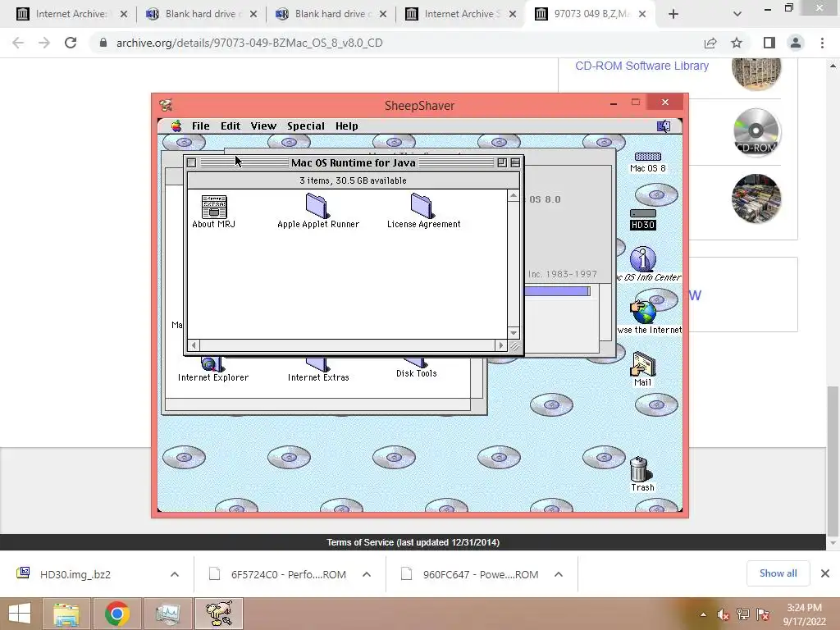Open File Explorer from the taskbar
840x630 pixels.
66,614
